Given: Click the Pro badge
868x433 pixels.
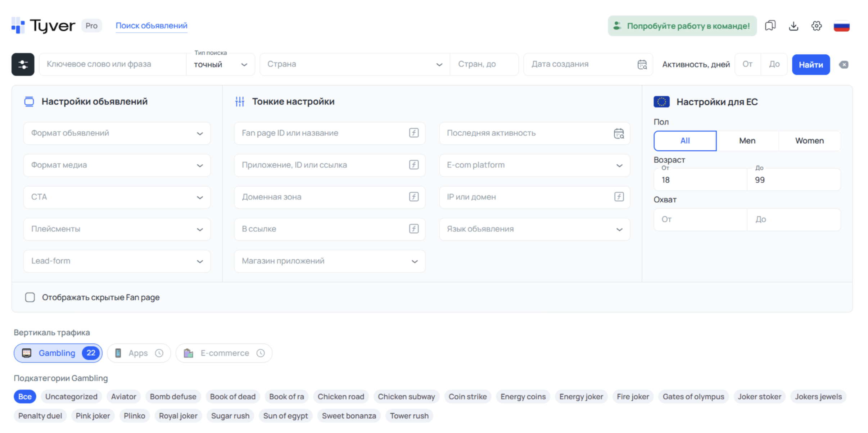Looking at the screenshot, I should [91, 26].
